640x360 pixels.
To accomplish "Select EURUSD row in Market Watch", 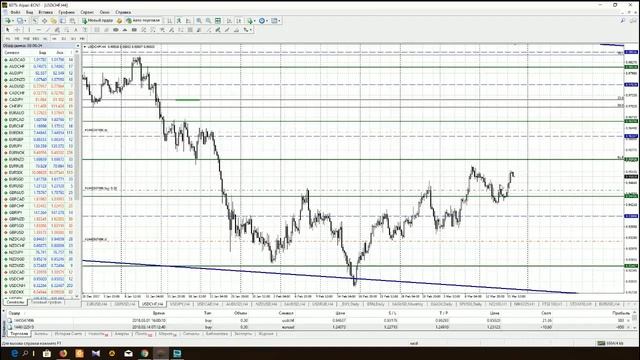I will 40,186.
